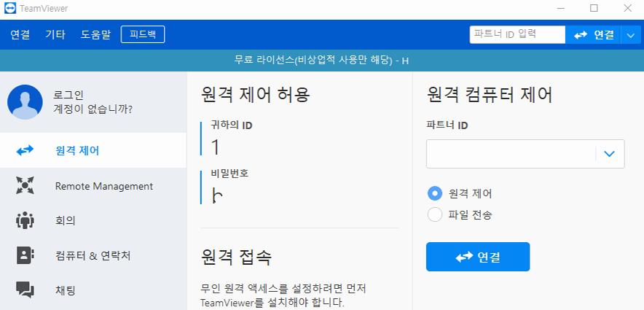
Task: Click the TeamViewer logo in the title bar
Action: click(x=9, y=9)
